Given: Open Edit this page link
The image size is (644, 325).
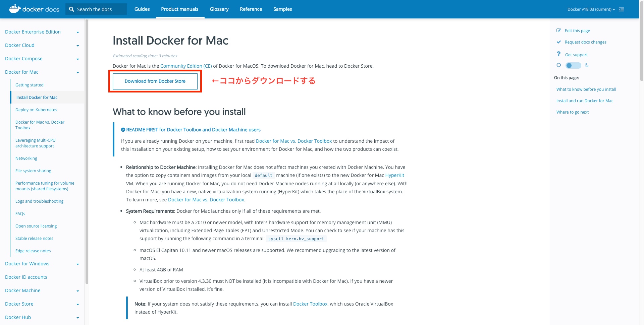Looking at the screenshot, I should click(577, 30).
